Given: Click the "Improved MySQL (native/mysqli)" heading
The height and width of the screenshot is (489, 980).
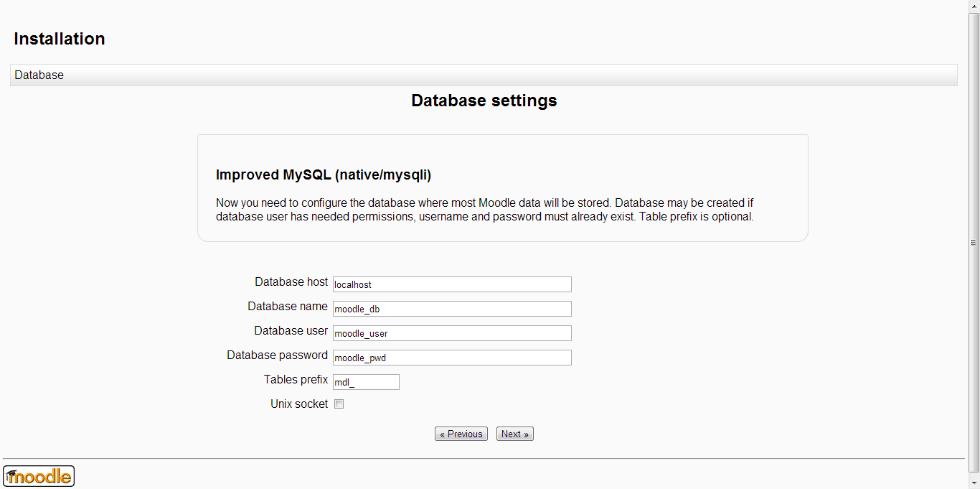Looking at the screenshot, I should tap(324, 175).
